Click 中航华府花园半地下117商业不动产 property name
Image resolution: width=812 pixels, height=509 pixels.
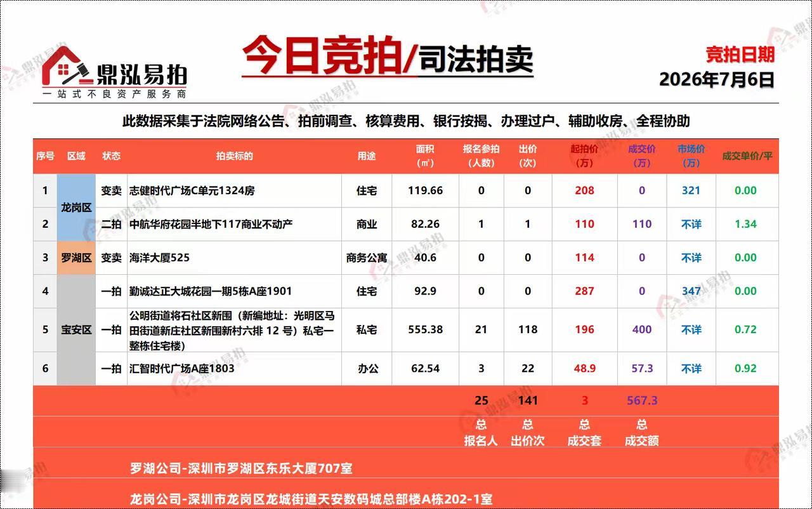(211, 224)
